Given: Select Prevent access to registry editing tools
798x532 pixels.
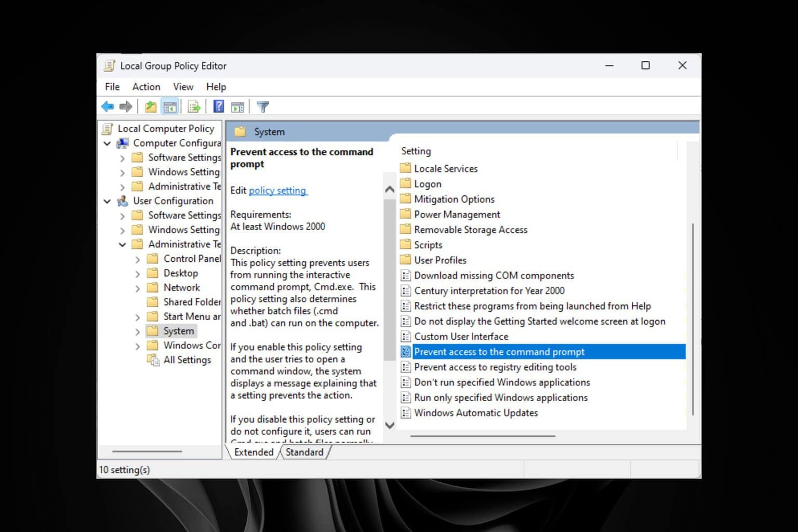Looking at the screenshot, I should [495, 367].
